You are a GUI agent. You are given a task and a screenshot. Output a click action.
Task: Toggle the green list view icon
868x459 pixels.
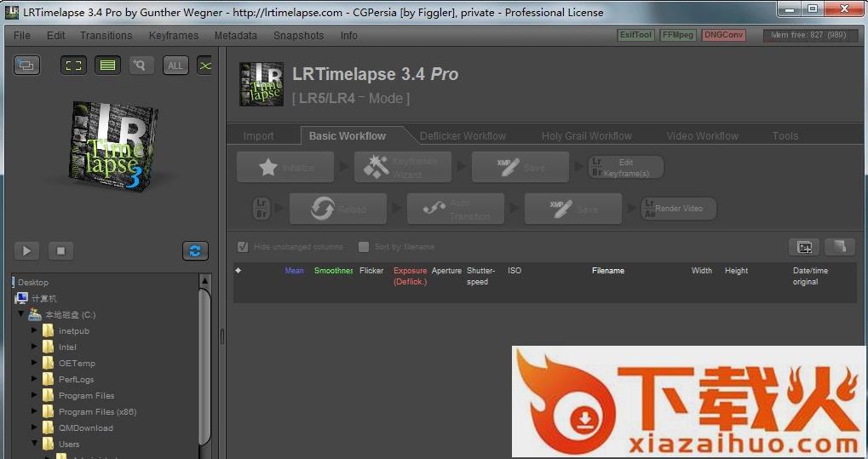[107, 66]
